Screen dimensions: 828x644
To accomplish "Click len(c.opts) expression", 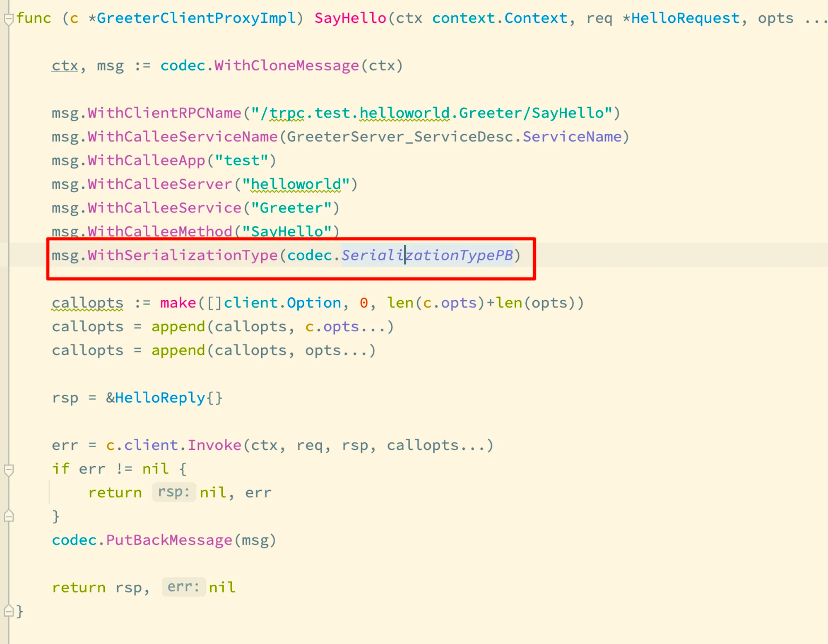I will pos(436,303).
